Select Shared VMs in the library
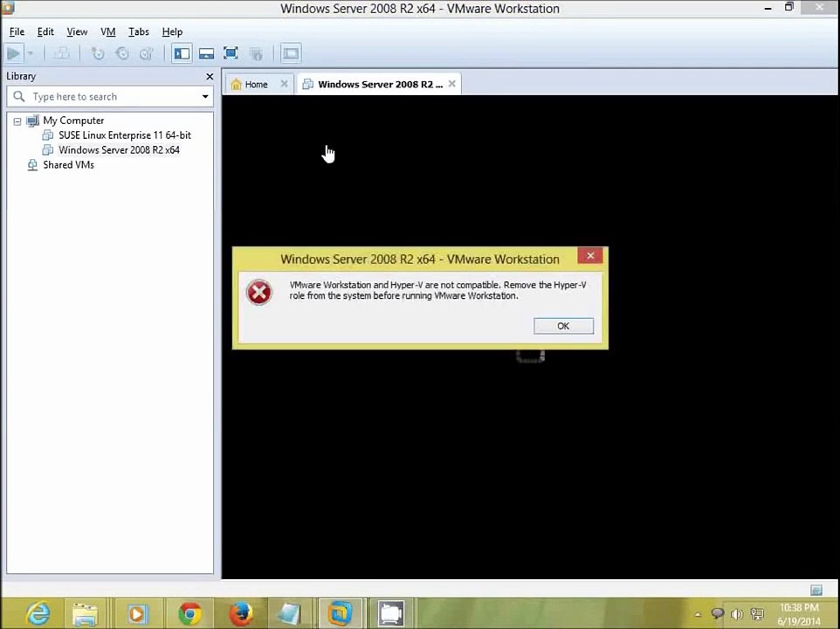 [69, 164]
